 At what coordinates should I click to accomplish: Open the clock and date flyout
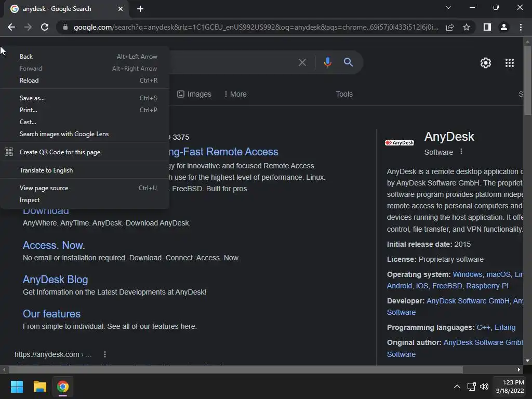510,387
